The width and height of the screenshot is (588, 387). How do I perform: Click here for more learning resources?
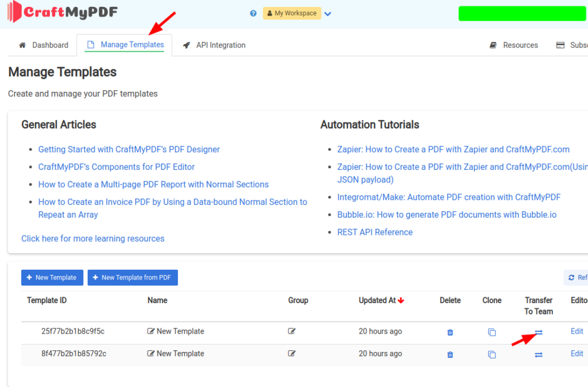click(x=92, y=238)
